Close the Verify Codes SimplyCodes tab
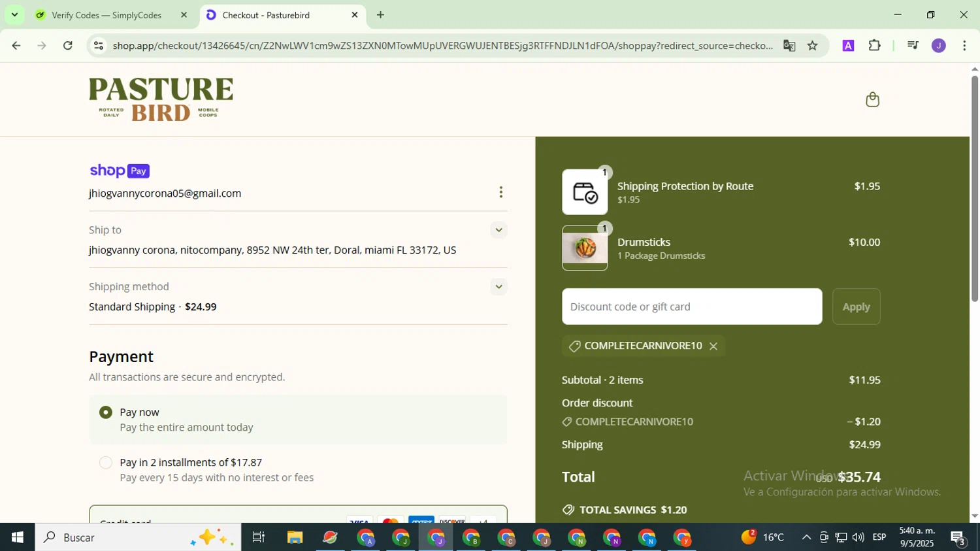Image resolution: width=980 pixels, height=551 pixels. tap(184, 15)
